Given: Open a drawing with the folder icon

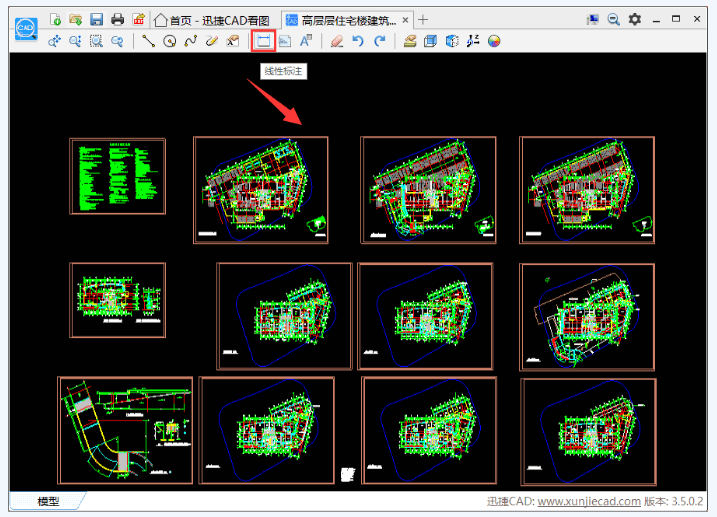Looking at the screenshot, I should click(75, 19).
